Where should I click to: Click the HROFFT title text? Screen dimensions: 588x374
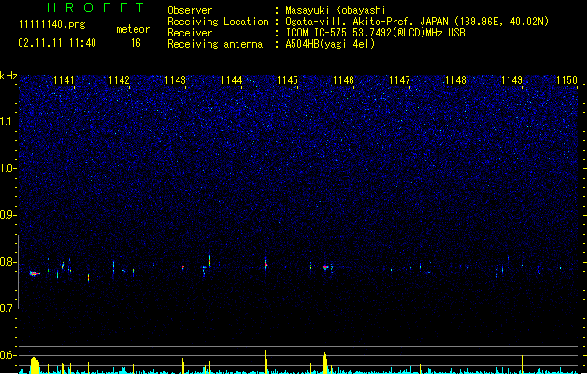click(x=95, y=7)
